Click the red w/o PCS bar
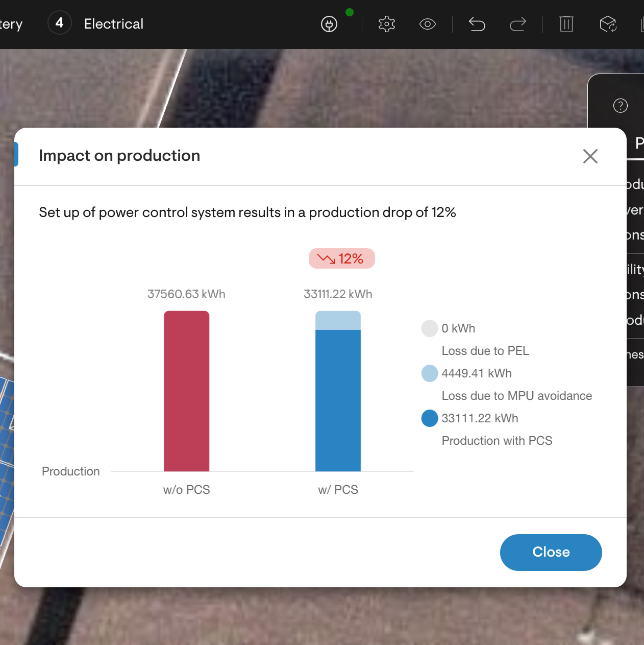This screenshot has height=645, width=644. pos(186,391)
